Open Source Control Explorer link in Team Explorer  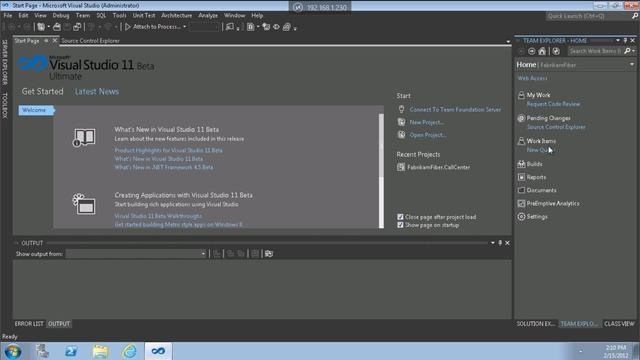[556, 127]
